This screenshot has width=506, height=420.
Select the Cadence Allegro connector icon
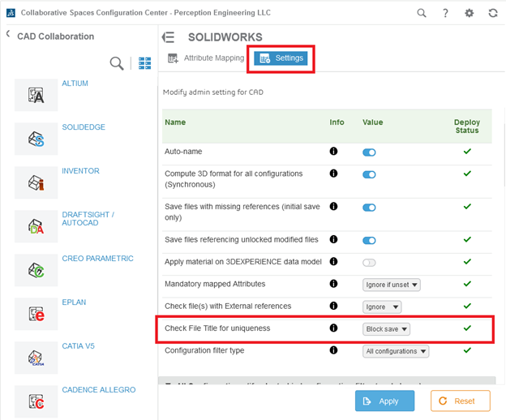pyautogui.click(x=36, y=401)
